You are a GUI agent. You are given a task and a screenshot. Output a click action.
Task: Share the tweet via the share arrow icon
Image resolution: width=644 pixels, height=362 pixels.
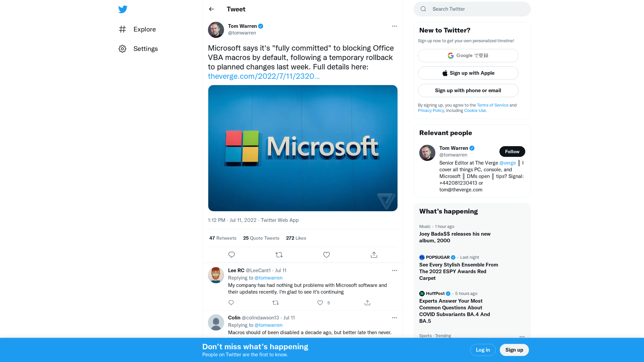coord(374,255)
